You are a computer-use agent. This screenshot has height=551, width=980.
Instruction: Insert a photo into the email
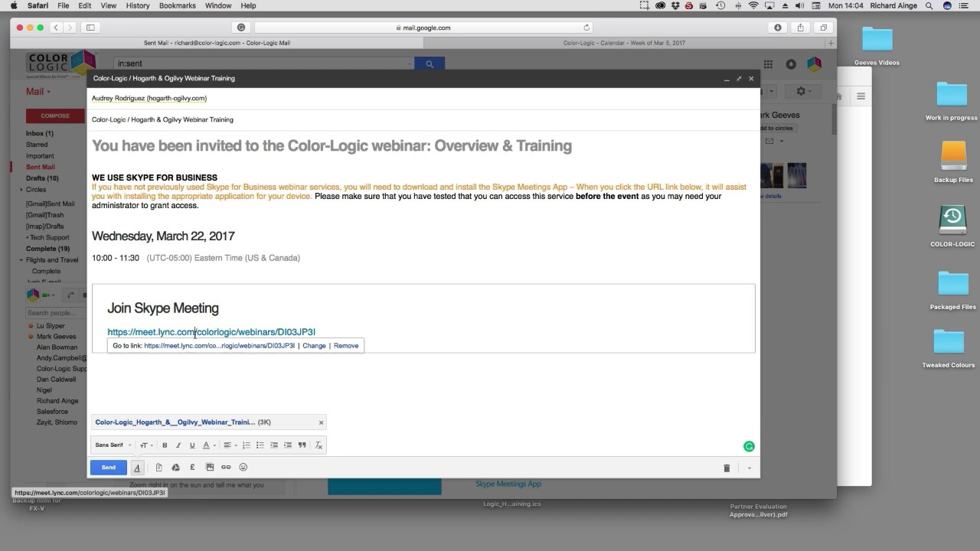click(x=209, y=468)
